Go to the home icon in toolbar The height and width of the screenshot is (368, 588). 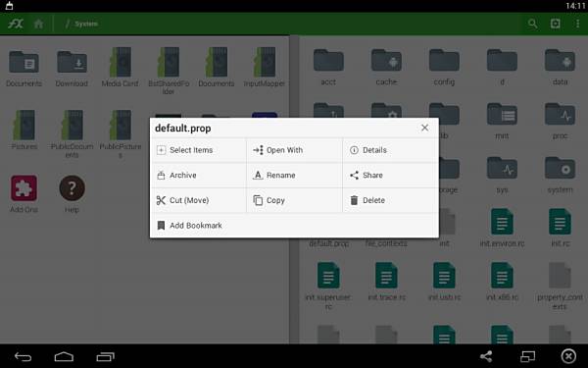[38, 24]
